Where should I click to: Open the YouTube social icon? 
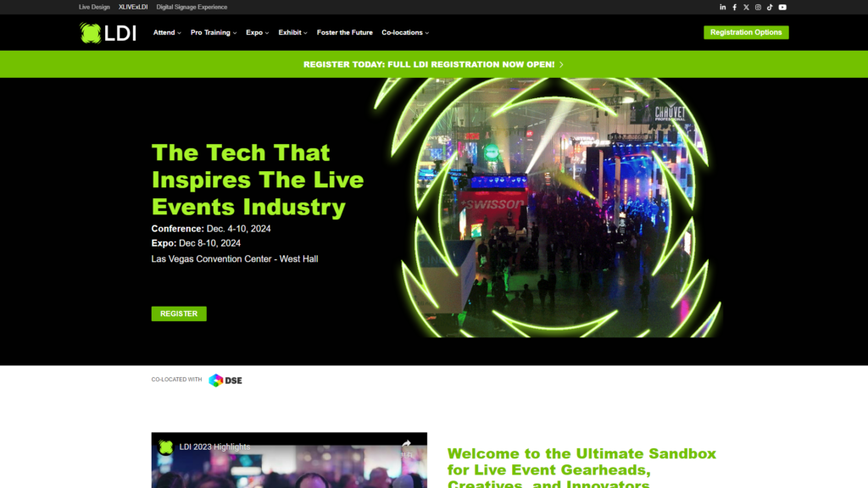tap(782, 7)
